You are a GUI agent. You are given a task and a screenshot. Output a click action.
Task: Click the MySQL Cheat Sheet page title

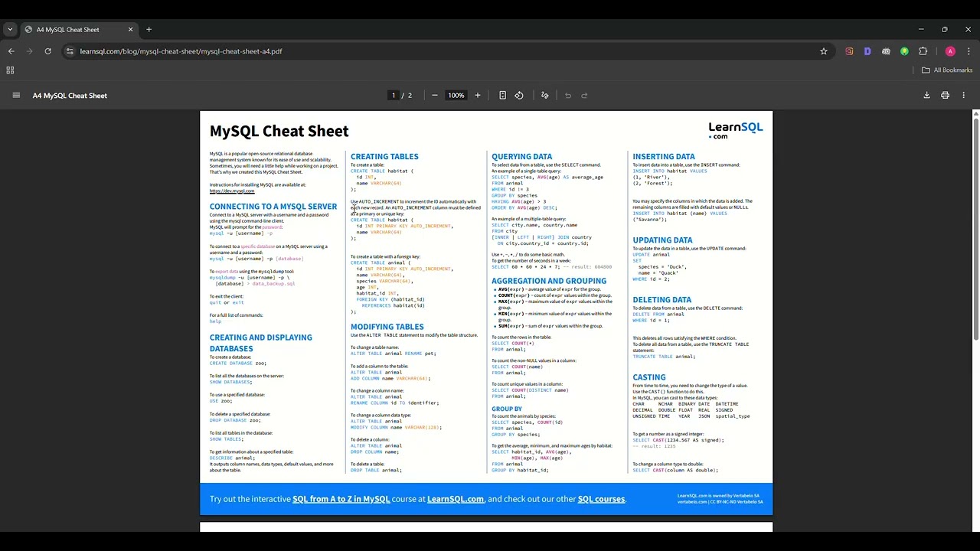pos(279,132)
